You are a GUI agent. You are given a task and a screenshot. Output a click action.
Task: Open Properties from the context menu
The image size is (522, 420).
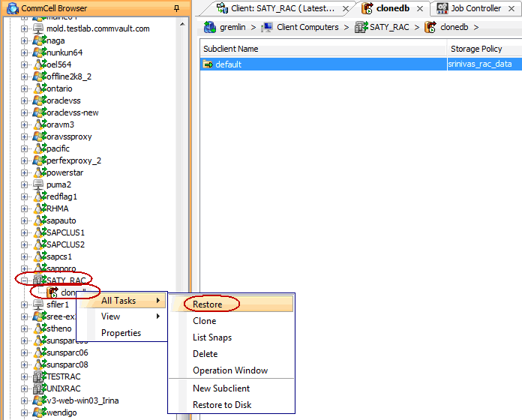coord(121,333)
